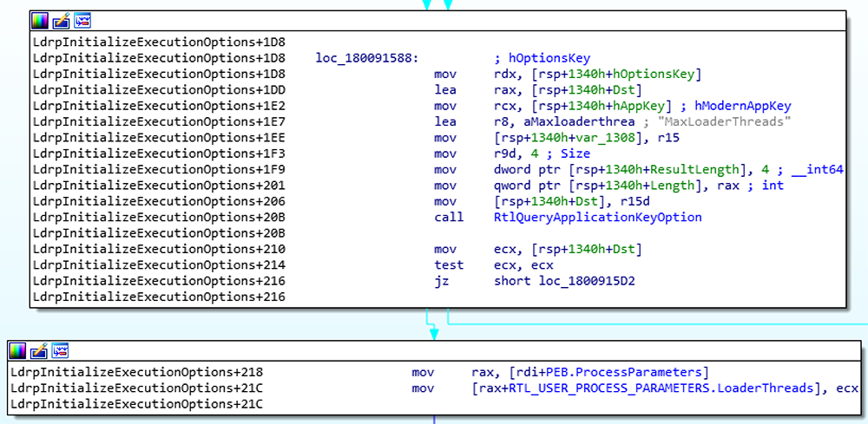868x424 pixels.
Task: Click the "test ecx, ecx" instruction
Action: (x=494, y=265)
